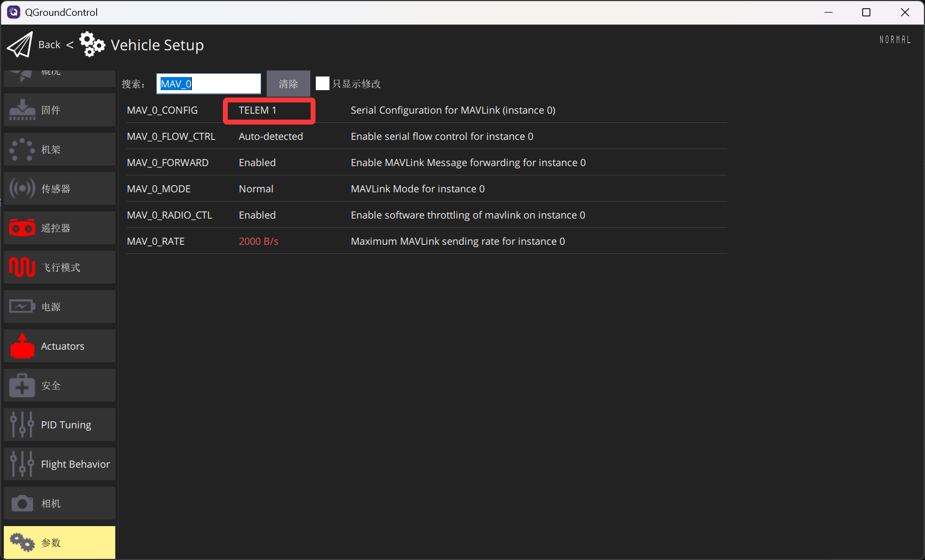Open the PID Tuning section
Image resolution: width=925 pixels, height=560 pixels.
pyautogui.click(x=60, y=425)
